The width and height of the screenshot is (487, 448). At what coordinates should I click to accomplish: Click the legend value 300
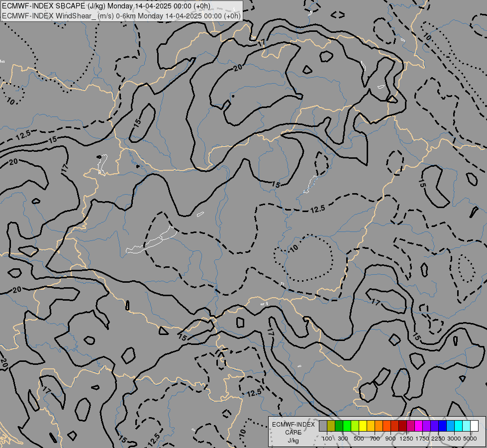point(343,439)
